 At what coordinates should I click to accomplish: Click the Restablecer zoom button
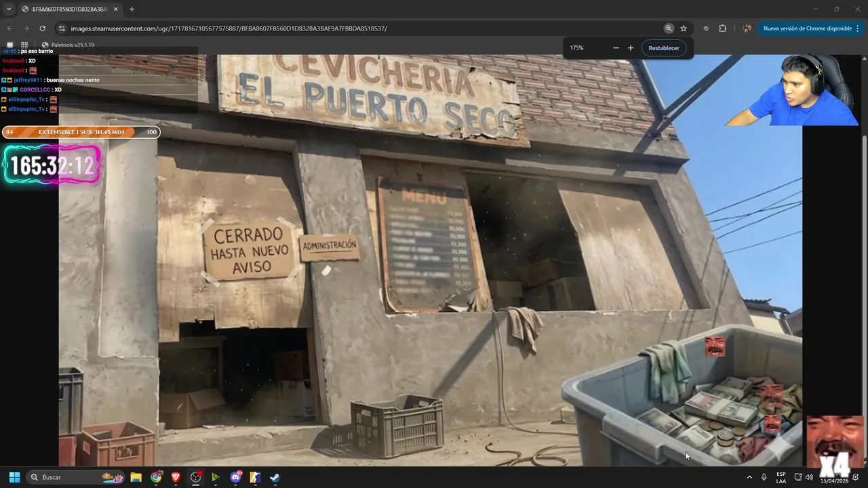(x=664, y=48)
